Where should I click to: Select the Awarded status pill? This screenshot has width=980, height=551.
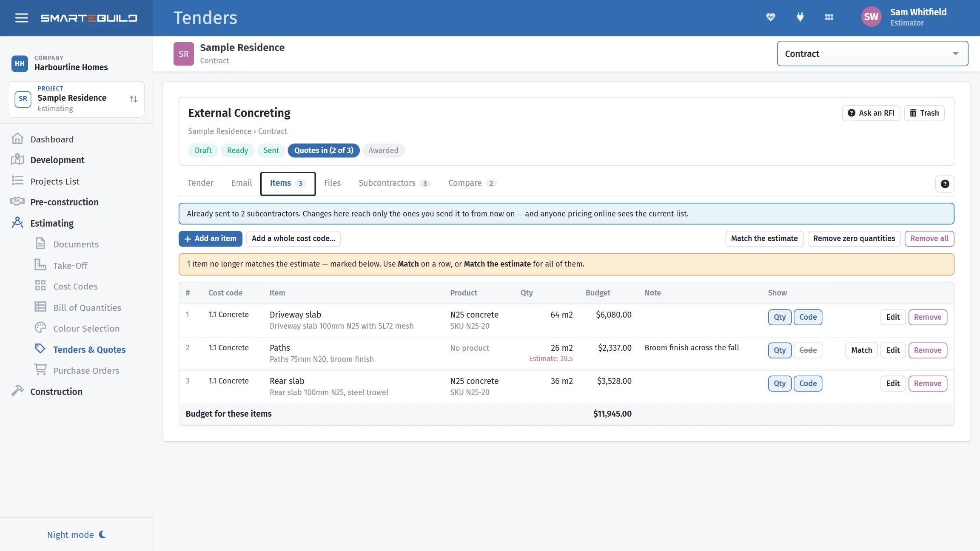[383, 151]
